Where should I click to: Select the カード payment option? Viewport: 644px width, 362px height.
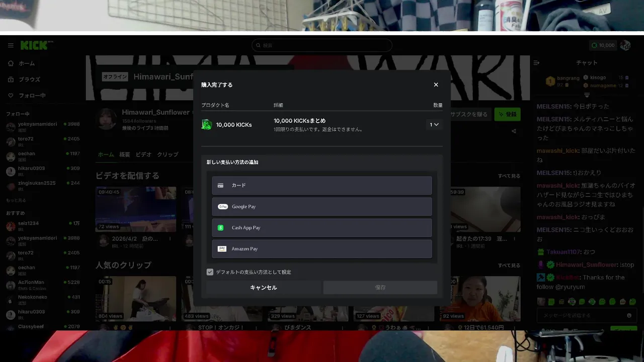321,186
